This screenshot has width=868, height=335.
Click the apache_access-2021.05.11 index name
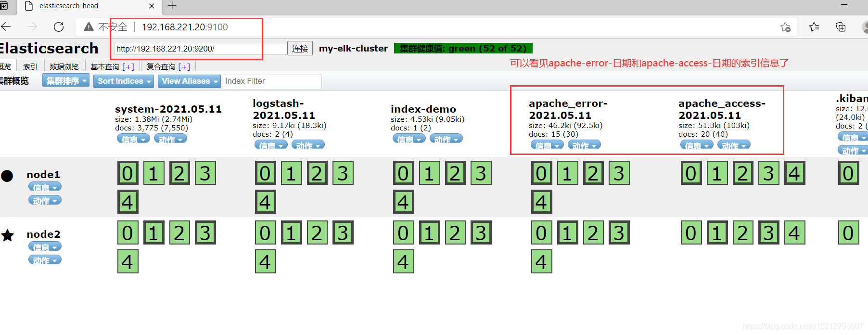[722, 109]
